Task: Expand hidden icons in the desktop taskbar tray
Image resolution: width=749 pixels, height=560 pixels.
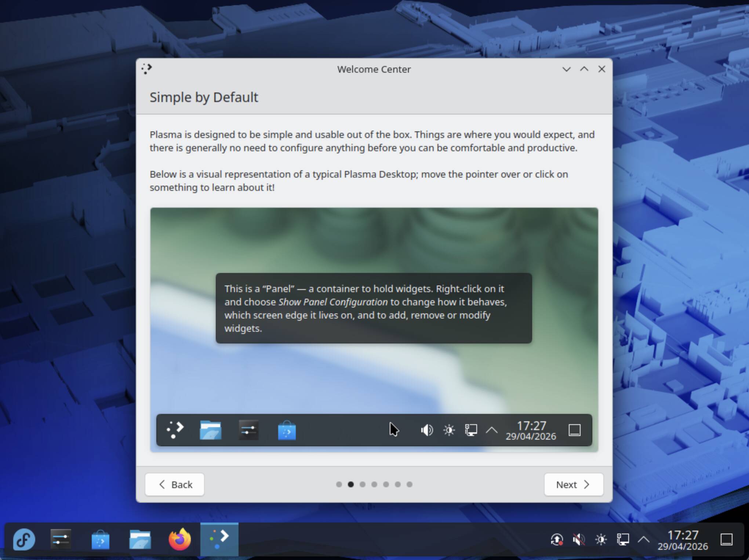Action: 644,539
